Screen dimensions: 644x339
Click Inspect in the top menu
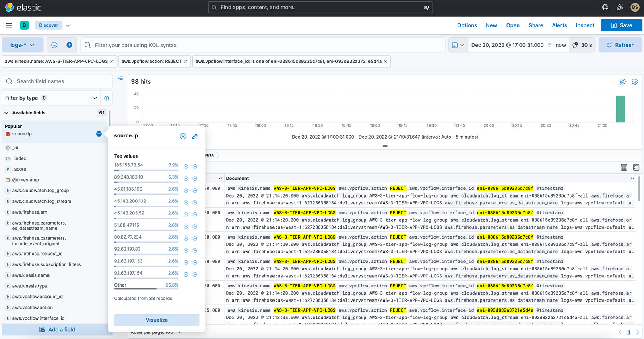(585, 25)
